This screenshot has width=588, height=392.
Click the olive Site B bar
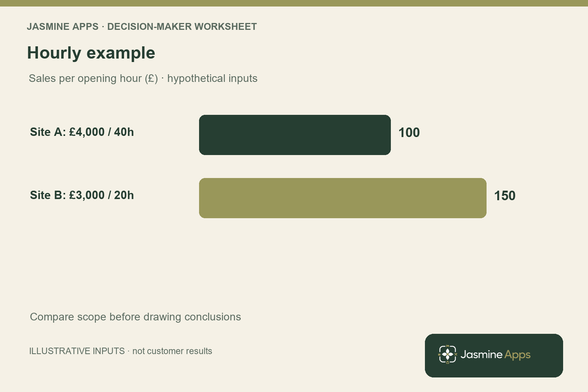343,198
